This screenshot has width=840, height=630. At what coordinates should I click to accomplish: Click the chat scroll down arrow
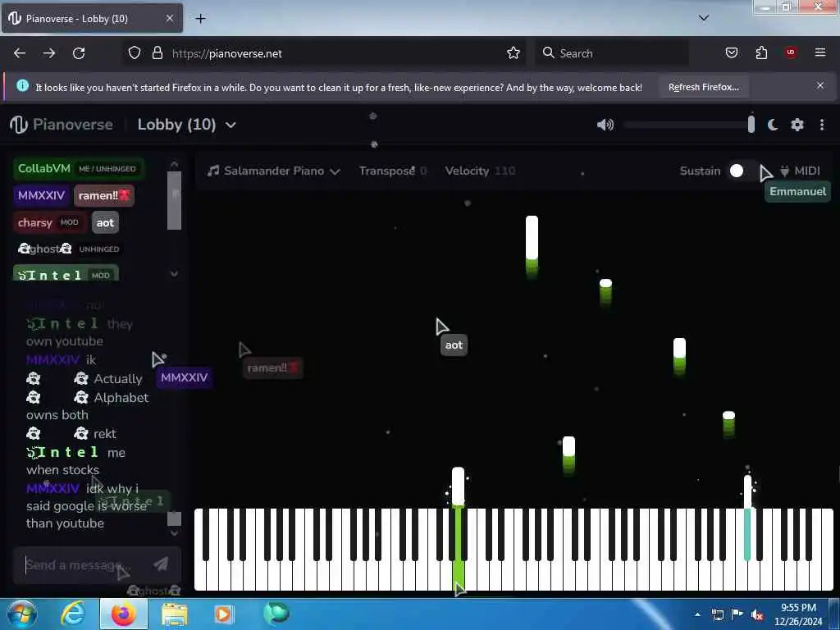[174, 533]
